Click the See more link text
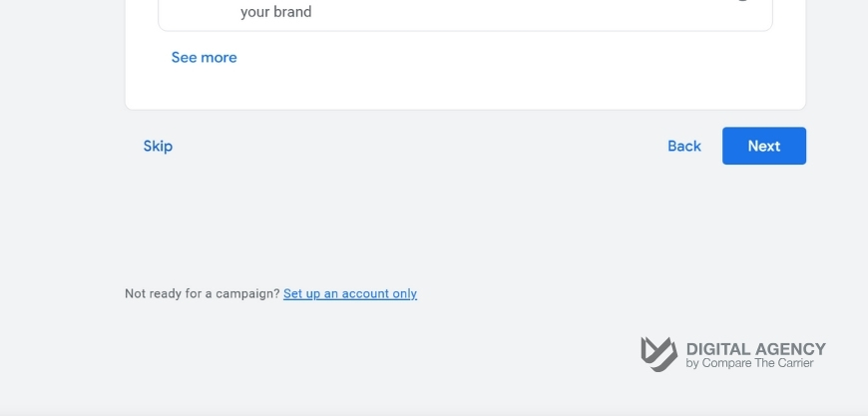 coord(204,58)
